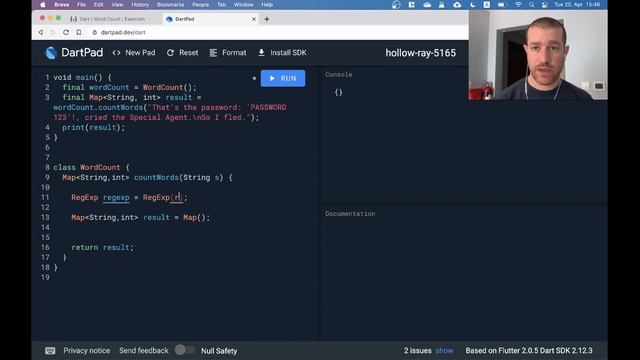This screenshot has width=640, height=360.
Task: Open the Edit menu
Action: (98, 4)
